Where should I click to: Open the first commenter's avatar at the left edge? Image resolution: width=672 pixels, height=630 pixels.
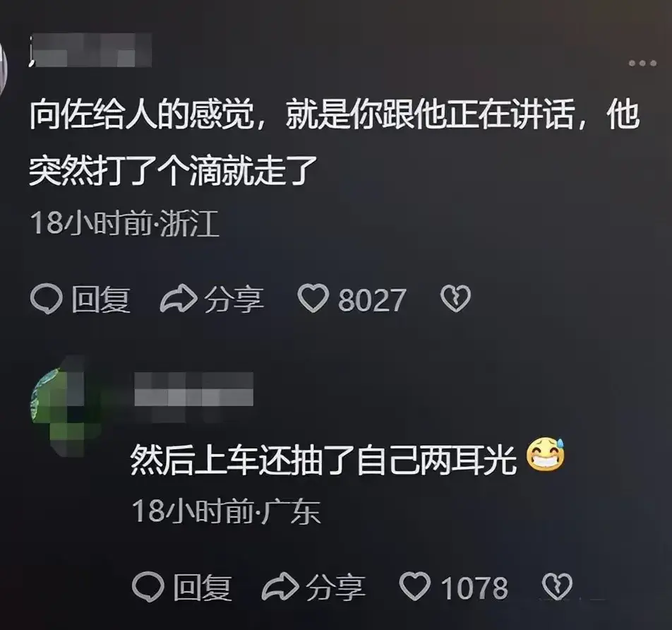click(4, 66)
